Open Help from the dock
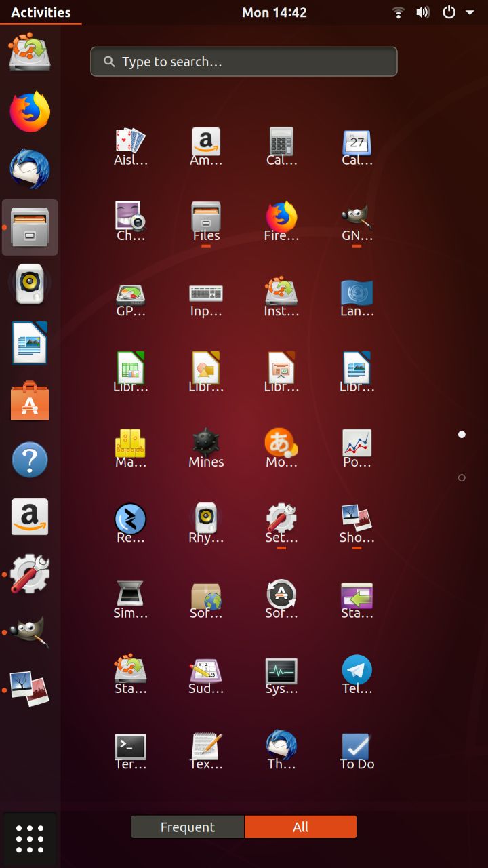 click(30, 460)
